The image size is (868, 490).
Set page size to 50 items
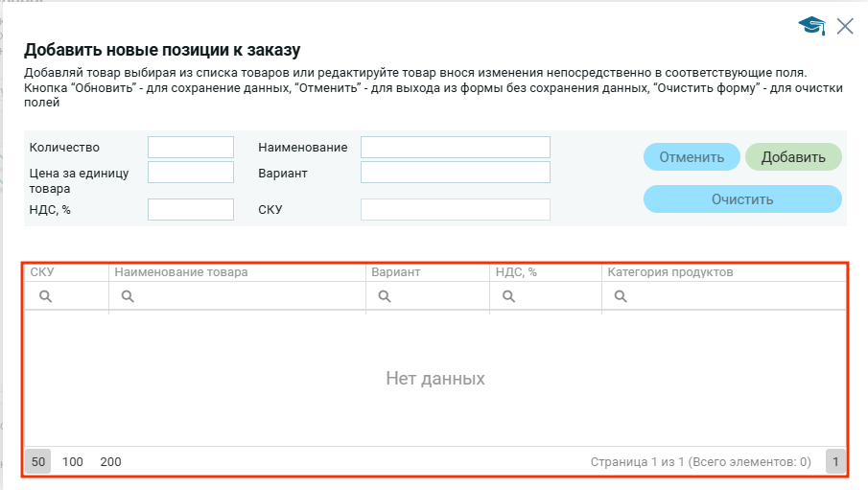[38, 462]
